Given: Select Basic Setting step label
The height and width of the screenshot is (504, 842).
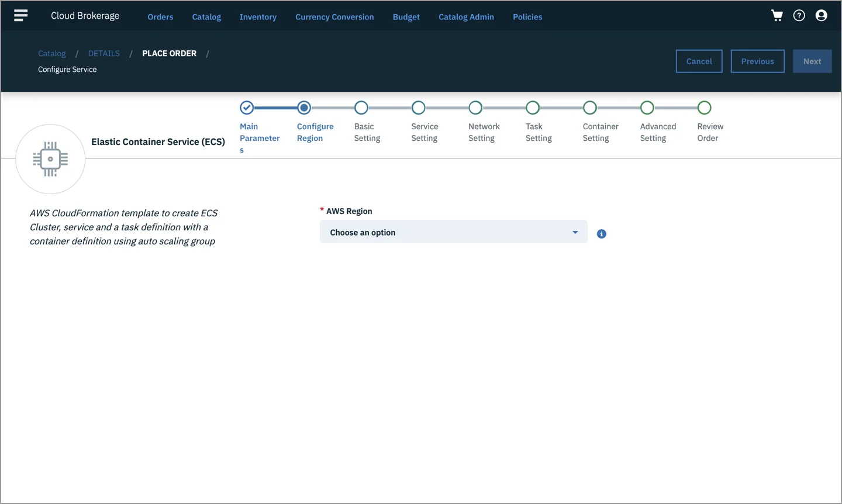Looking at the screenshot, I should click(x=367, y=132).
